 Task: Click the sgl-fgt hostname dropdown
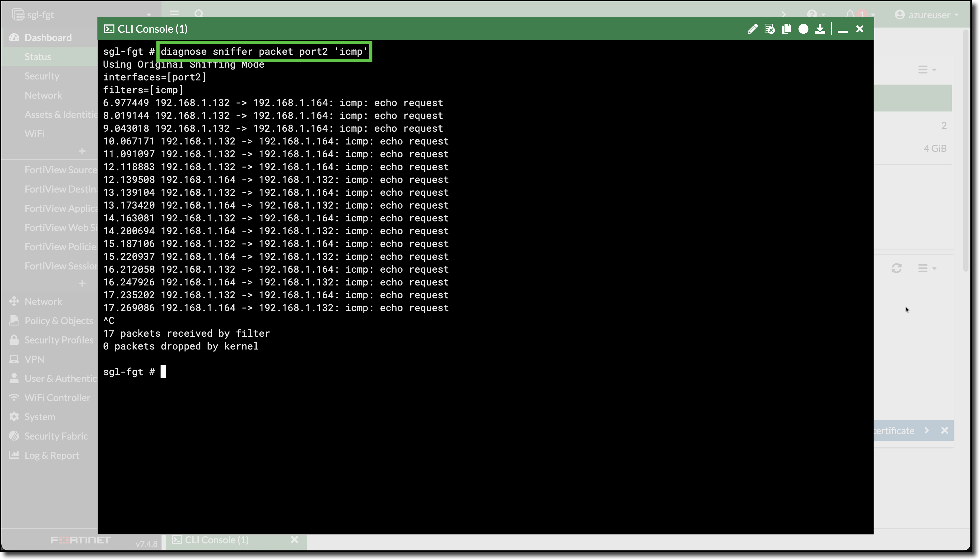[x=40, y=15]
